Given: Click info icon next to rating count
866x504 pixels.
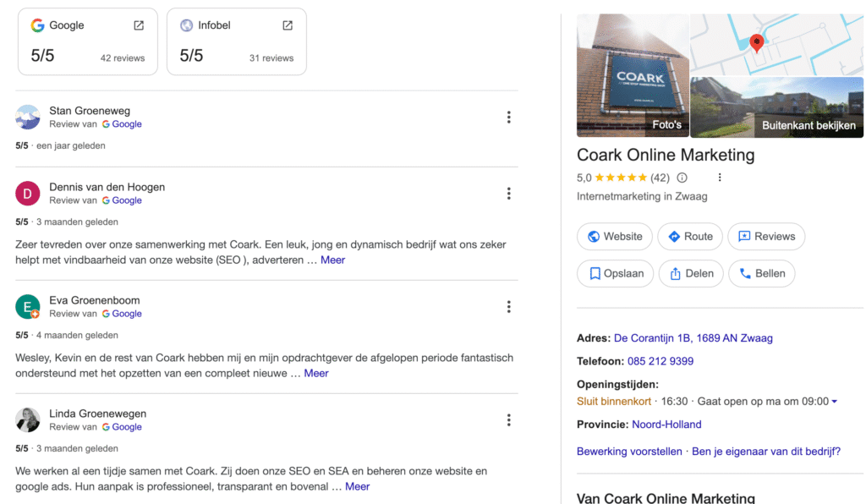Looking at the screenshot, I should pyautogui.click(x=682, y=178).
